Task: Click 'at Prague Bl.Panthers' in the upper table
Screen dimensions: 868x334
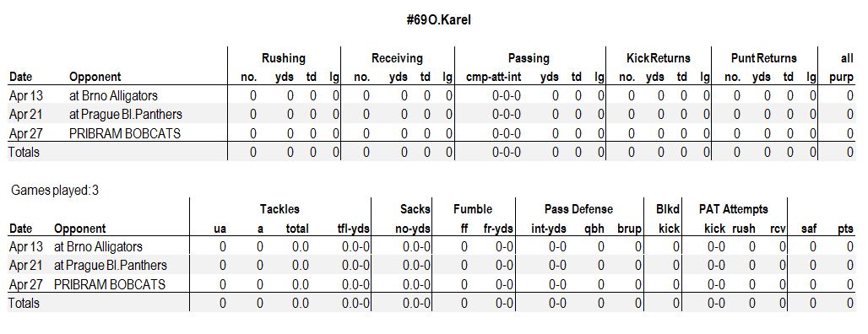Action: [x=126, y=115]
